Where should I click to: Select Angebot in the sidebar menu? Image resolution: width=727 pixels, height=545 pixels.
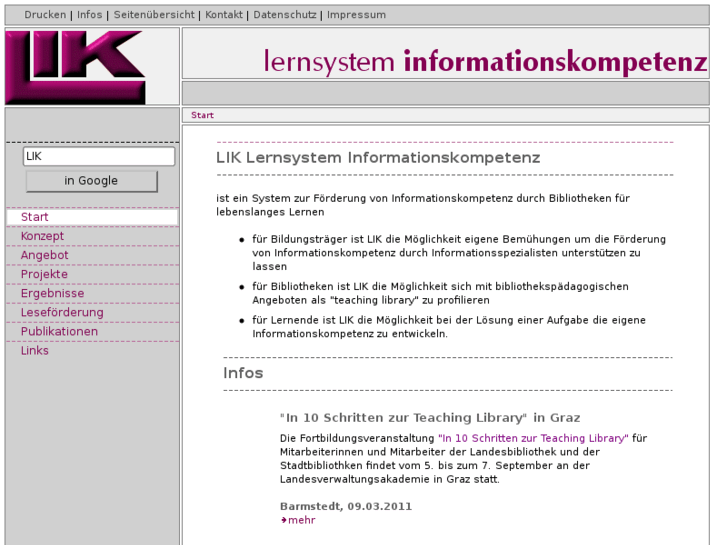click(92, 255)
